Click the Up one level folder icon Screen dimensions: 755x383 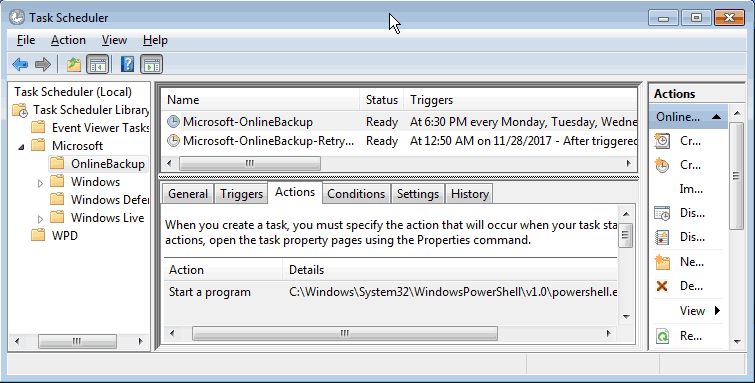point(74,64)
